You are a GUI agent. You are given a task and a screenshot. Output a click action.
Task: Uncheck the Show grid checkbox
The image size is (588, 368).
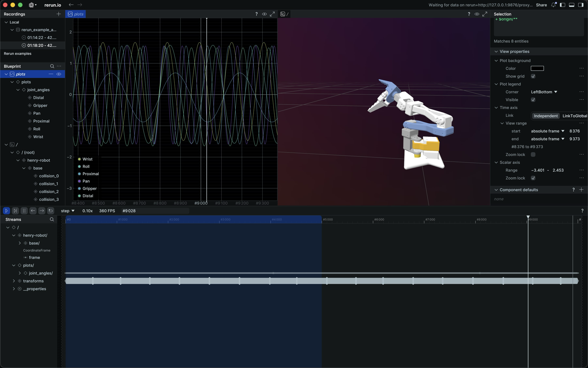[x=533, y=77]
